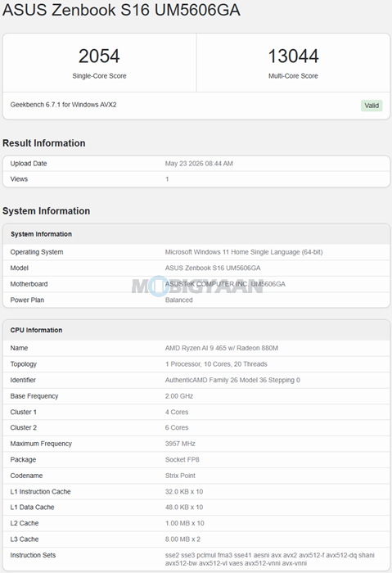
Task: Select Geekbench 6.7.1 for Windows AVX2 text
Action: pyautogui.click(x=64, y=105)
